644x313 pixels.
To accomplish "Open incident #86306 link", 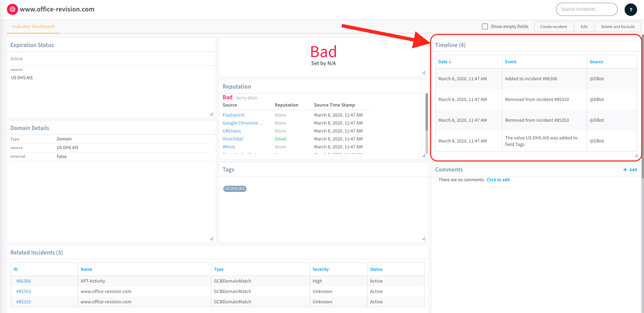I will coord(24,281).
